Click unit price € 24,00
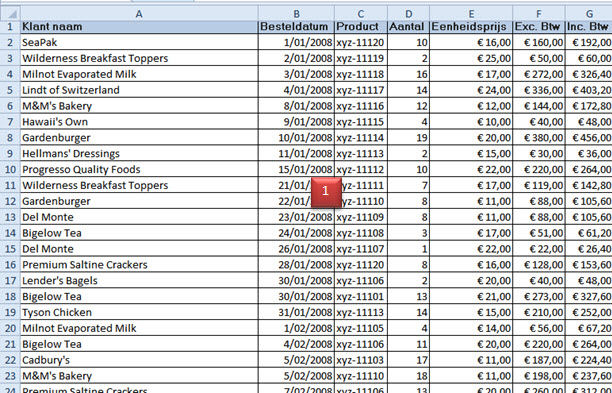 pos(471,90)
